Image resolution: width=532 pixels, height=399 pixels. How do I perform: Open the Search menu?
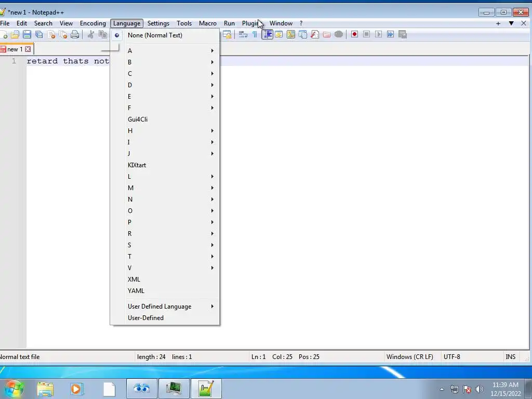click(x=43, y=23)
